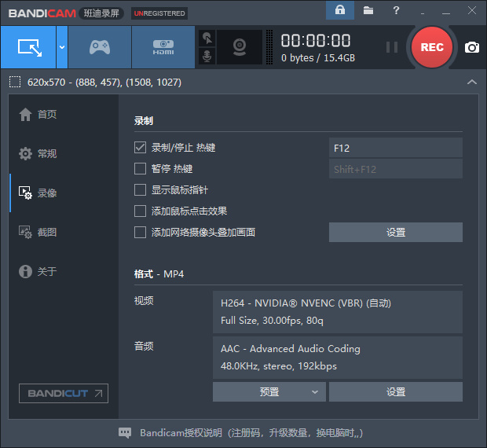Click the chat bubble icon at bottom
Image resolution: width=487 pixels, height=448 pixels.
pyautogui.click(x=125, y=433)
